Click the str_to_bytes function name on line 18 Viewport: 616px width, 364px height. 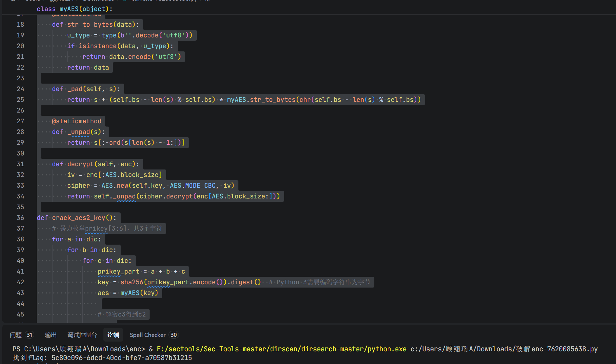(90, 24)
